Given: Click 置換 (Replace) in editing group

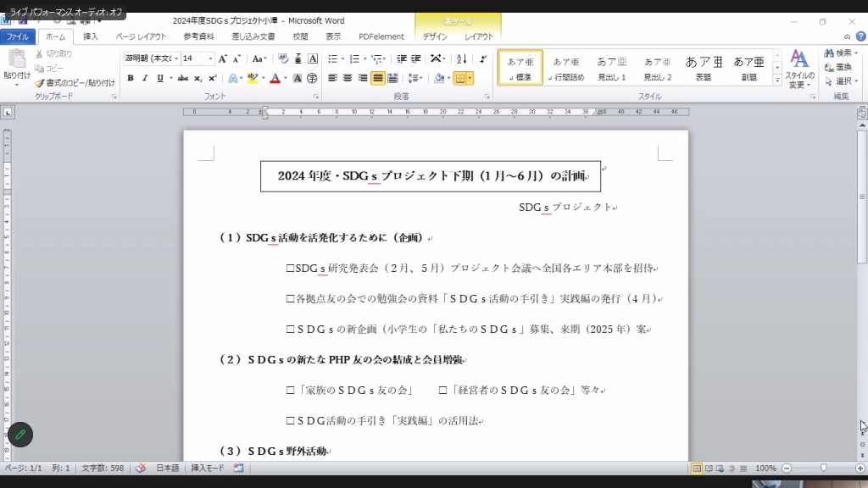Looking at the screenshot, I should [x=838, y=67].
